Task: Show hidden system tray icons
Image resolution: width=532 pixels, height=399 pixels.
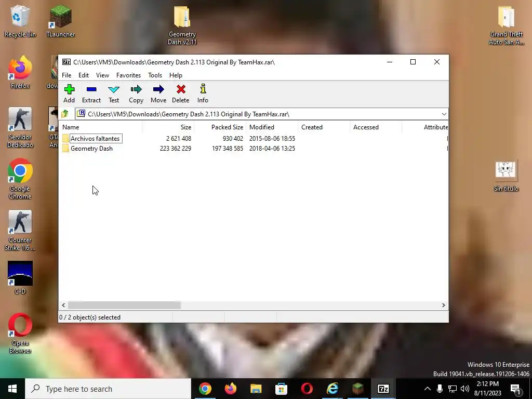Action: tap(428, 389)
